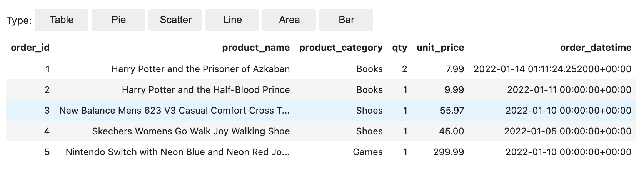644x172 pixels.
Task: Click the Games category cell
Action: [x=368, y=152]
